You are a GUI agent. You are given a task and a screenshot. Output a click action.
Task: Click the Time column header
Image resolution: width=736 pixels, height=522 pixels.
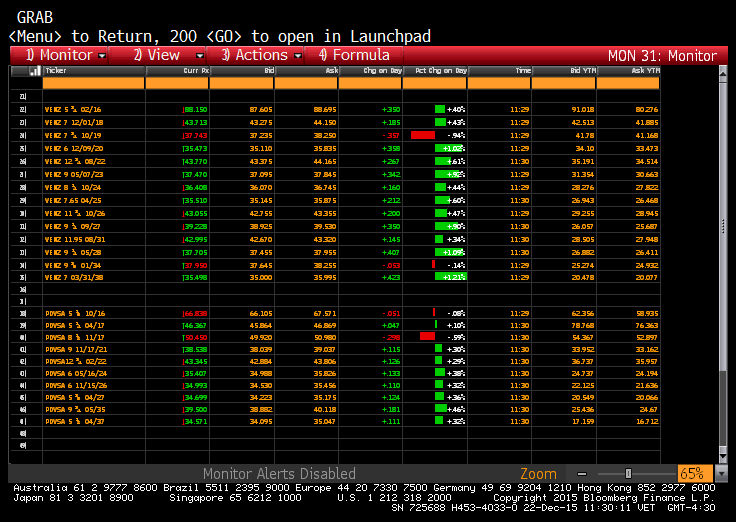click(x=499, y=71)
